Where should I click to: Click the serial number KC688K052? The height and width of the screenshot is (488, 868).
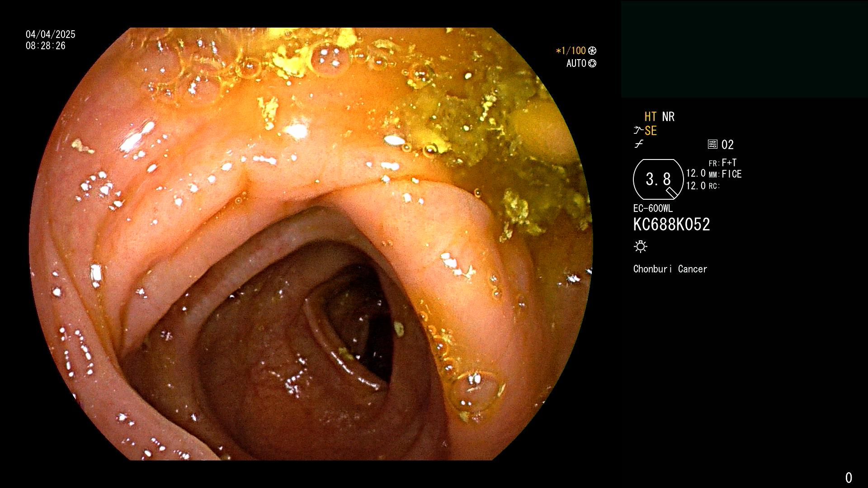click(x=672, y=224)
